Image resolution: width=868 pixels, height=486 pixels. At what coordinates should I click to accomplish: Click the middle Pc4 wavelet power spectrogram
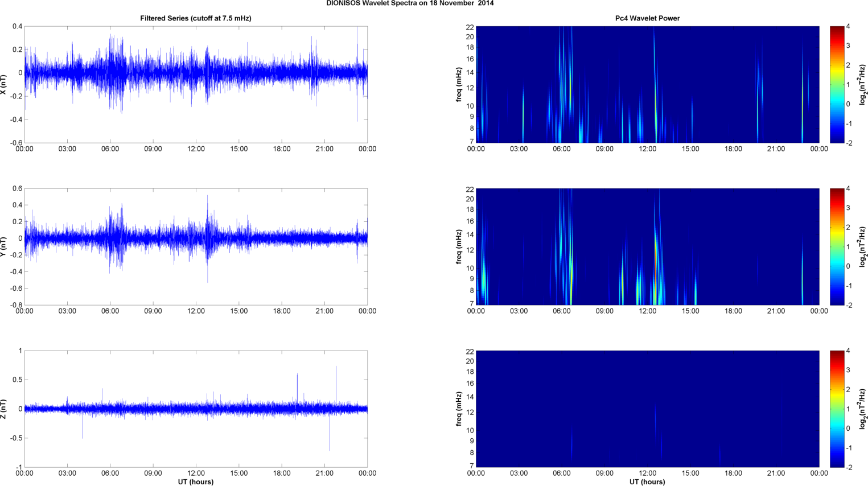[647, 247]
